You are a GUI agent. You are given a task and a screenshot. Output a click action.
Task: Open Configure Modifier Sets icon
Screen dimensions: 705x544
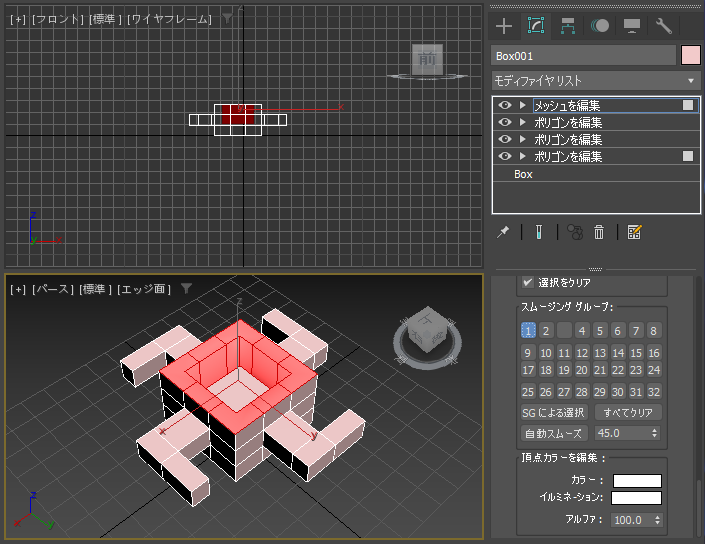point(634,232)
